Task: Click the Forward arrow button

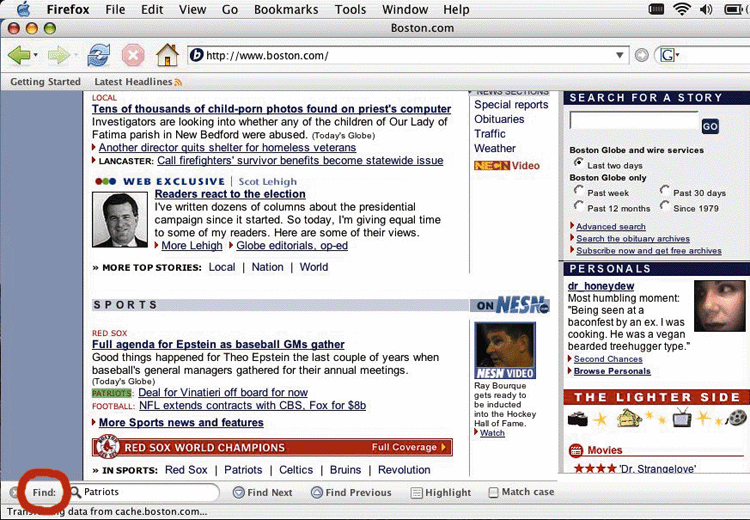Action: 58,55
